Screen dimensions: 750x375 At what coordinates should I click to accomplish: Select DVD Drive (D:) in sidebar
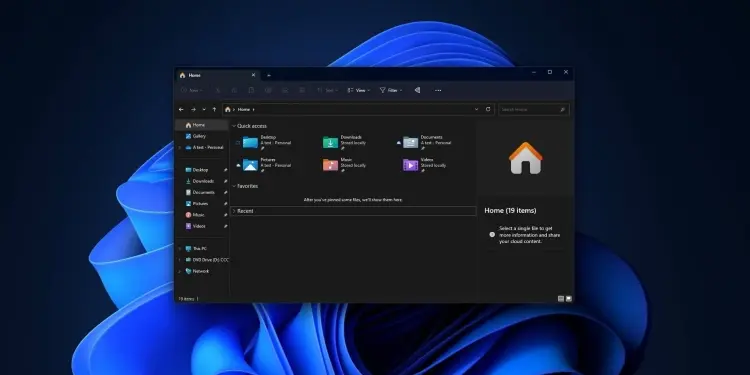[x=207, y=260]
